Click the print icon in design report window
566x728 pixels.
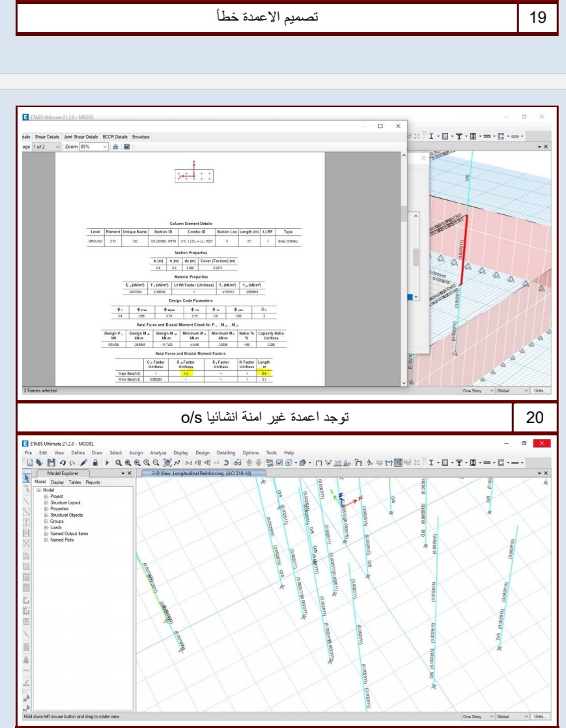click(115, 147)
